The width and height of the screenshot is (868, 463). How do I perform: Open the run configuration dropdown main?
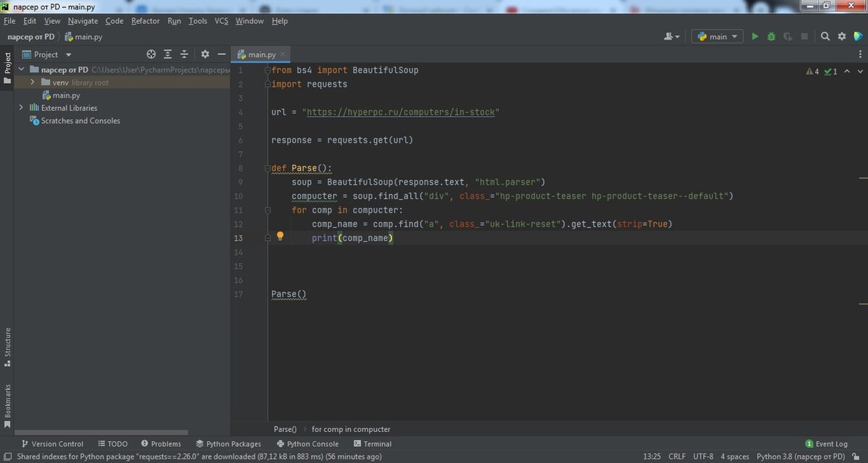click(718, 36)
